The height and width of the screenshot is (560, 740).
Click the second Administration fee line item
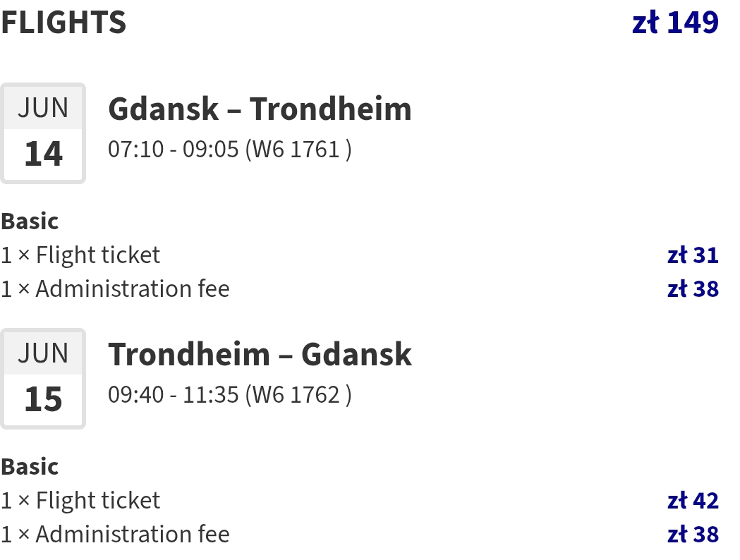coord(115,534)
